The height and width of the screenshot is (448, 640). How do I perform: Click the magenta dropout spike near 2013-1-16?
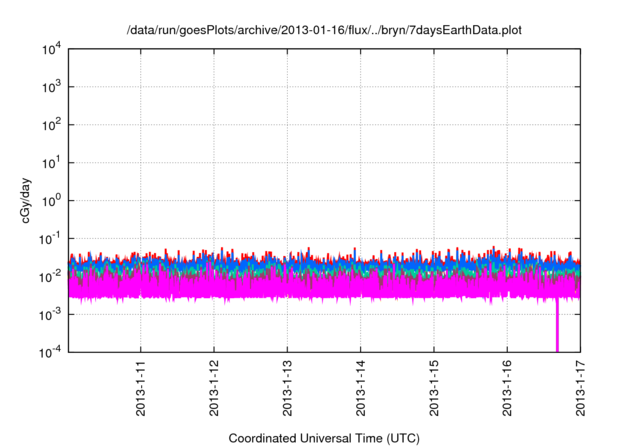557,326
